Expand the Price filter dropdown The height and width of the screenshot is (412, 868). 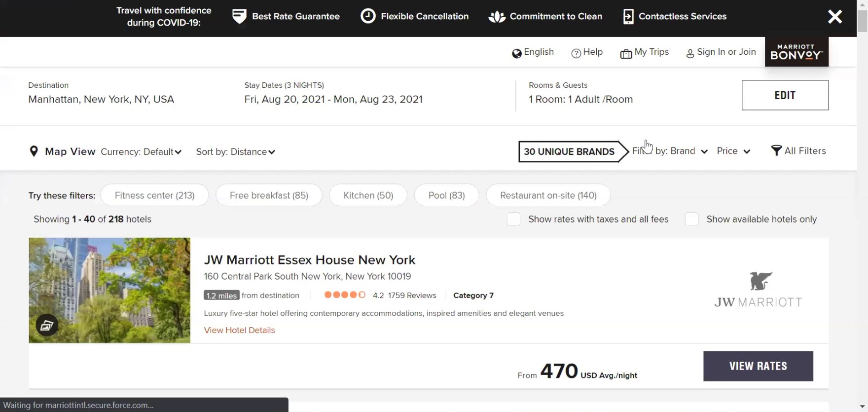[733, 151]
